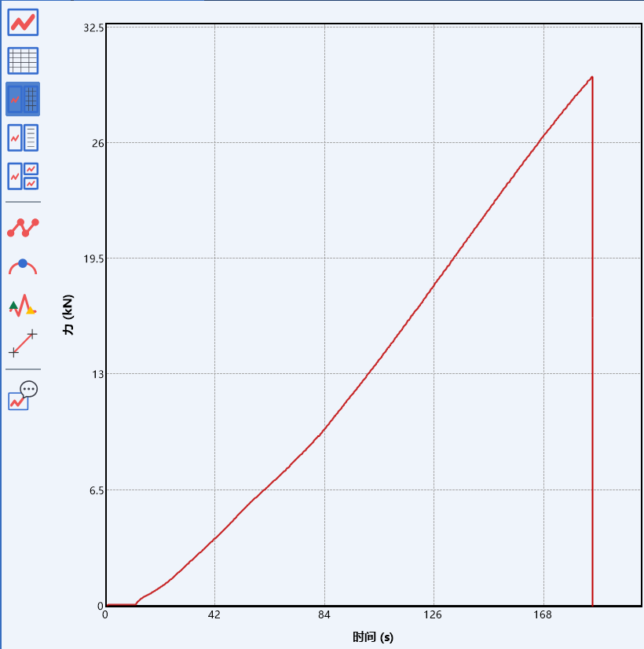Click the 19.5 Y-axis tick value
This screenshot has height=649, width=644.
(93, 258)
